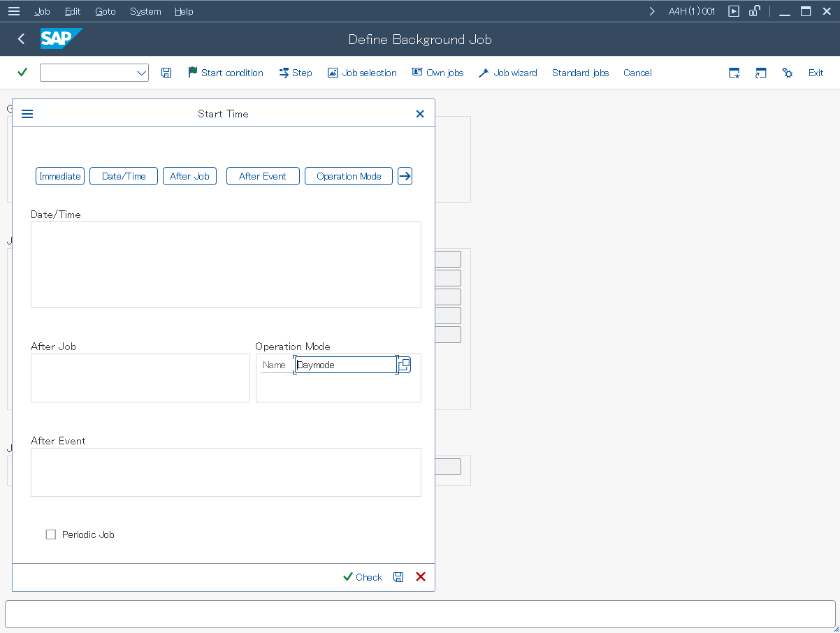Open value help beside Operation Mode name

tap(405, 365)
